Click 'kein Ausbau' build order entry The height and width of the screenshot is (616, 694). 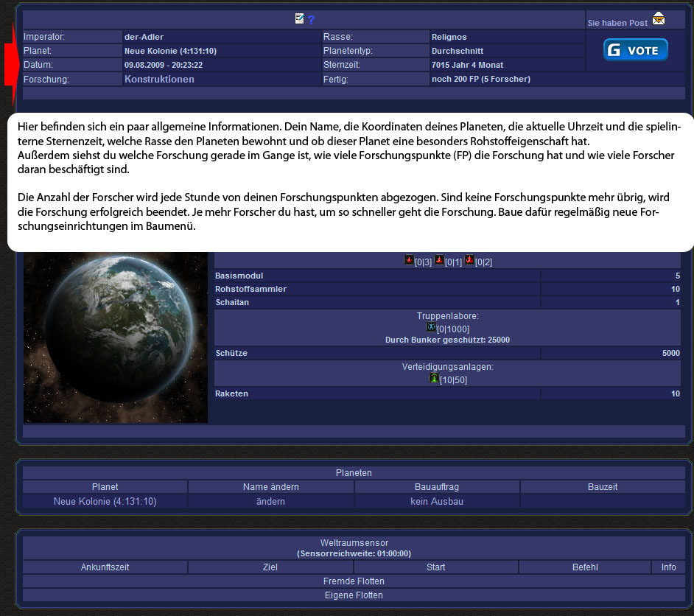(x=437, y=501)
